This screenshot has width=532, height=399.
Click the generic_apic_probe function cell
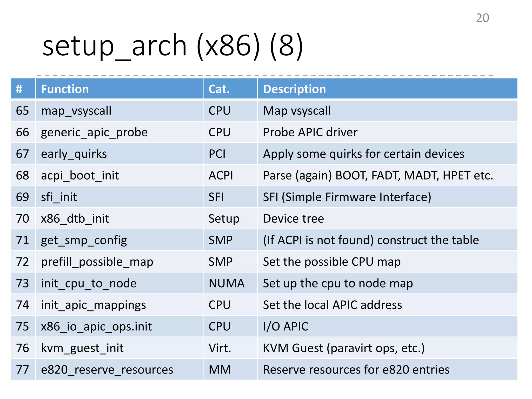[94, 132]
